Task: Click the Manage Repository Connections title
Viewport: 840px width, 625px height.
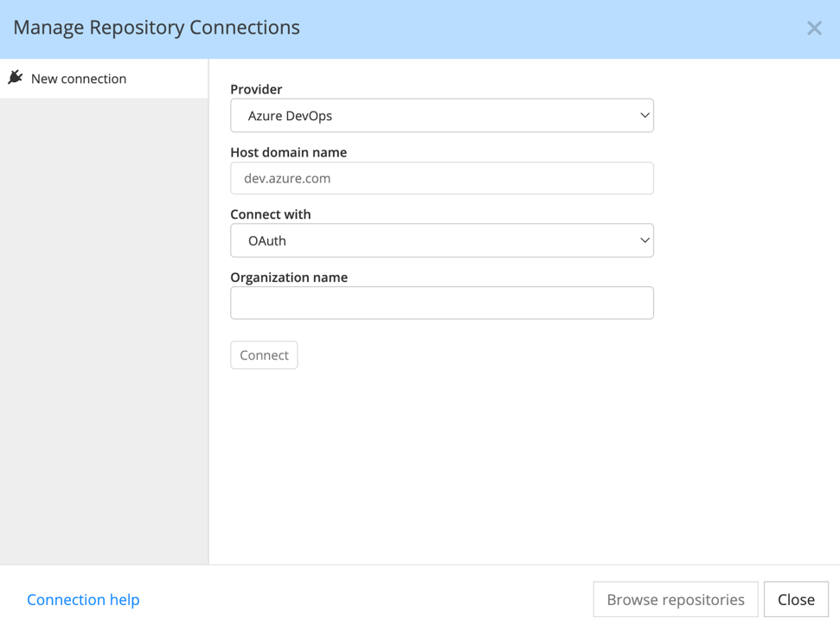Action: click(157, 28)
